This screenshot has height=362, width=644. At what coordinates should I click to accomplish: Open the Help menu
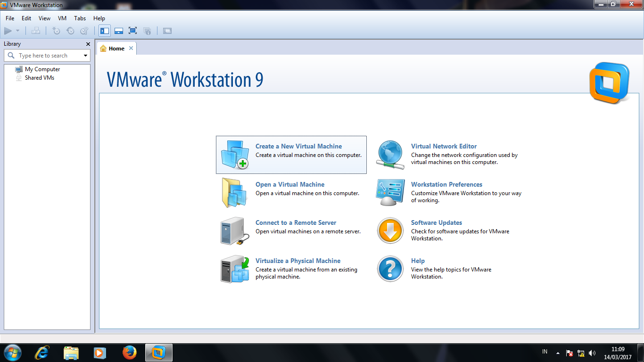tap(99, 18)
